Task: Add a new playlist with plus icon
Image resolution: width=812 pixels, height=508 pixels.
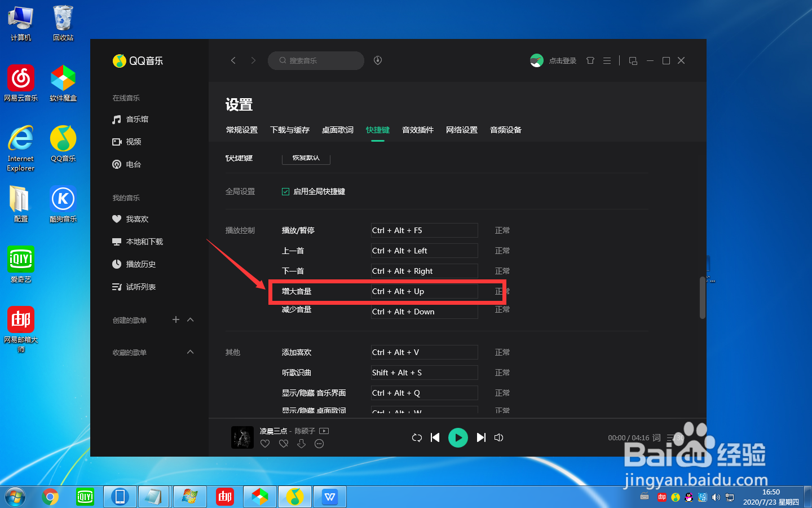Action: coord(176,319)
